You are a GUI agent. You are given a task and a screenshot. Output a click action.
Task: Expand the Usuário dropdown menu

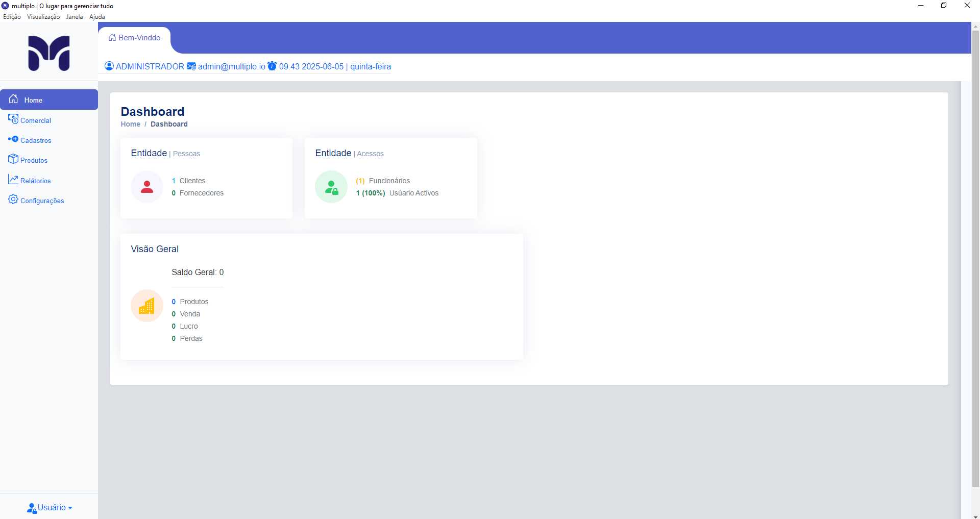(50, 507)
